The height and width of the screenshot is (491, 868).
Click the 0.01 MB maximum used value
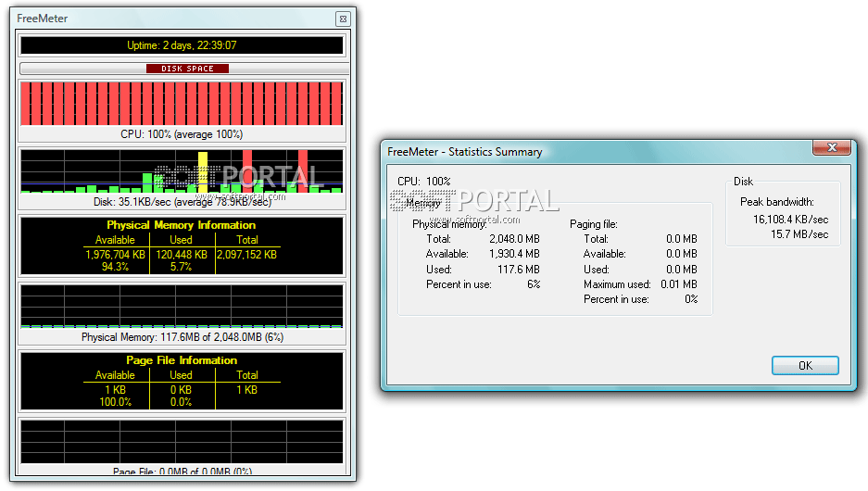coord(679,284)
